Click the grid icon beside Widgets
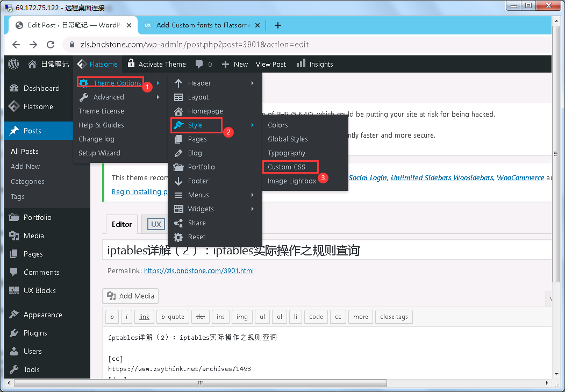Viewport: 565px width, 392px height. pos(178,209)
